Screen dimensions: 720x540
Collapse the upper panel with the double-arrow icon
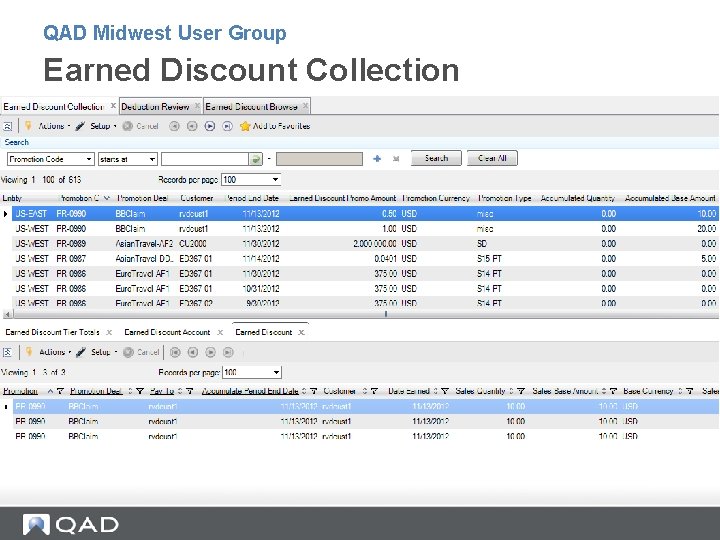(x=7, y=126)
